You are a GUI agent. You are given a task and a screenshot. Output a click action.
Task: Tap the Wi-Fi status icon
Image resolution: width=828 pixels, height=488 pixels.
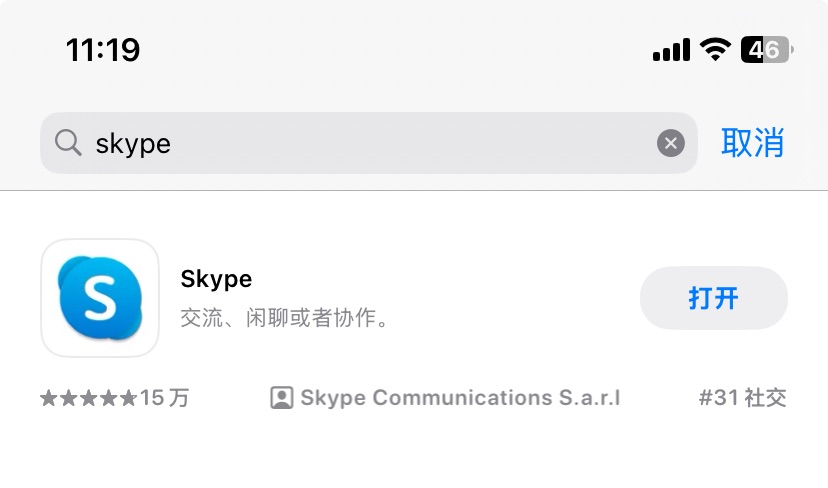715,49
